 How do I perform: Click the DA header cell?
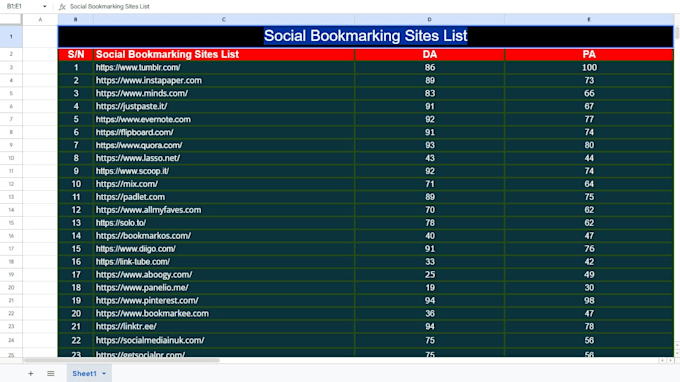click(429, 54)
